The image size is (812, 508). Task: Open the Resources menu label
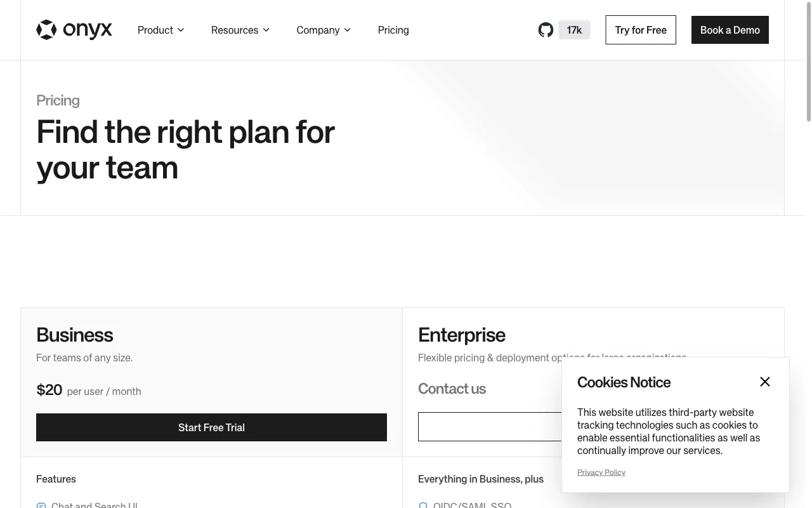(x=235, y=30)
